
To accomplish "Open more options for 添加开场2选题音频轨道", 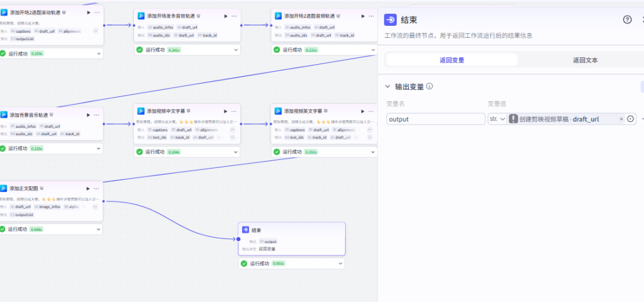I will coord(371,16).
